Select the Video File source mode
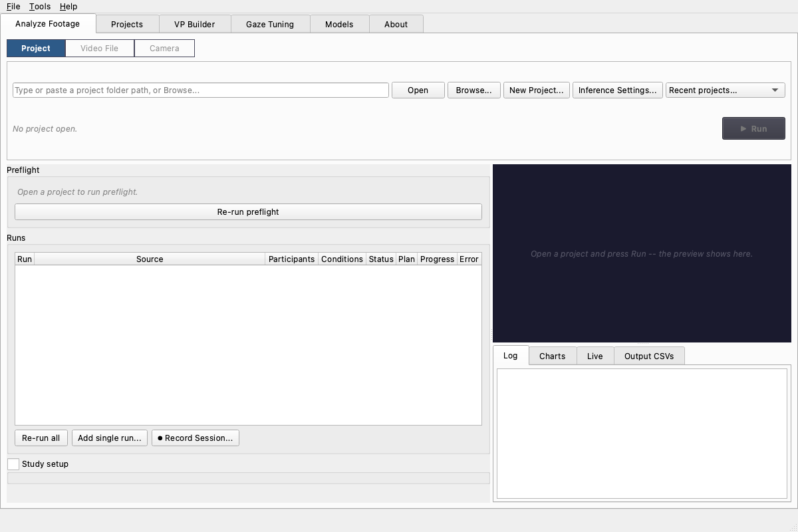 tap(100, 48)
